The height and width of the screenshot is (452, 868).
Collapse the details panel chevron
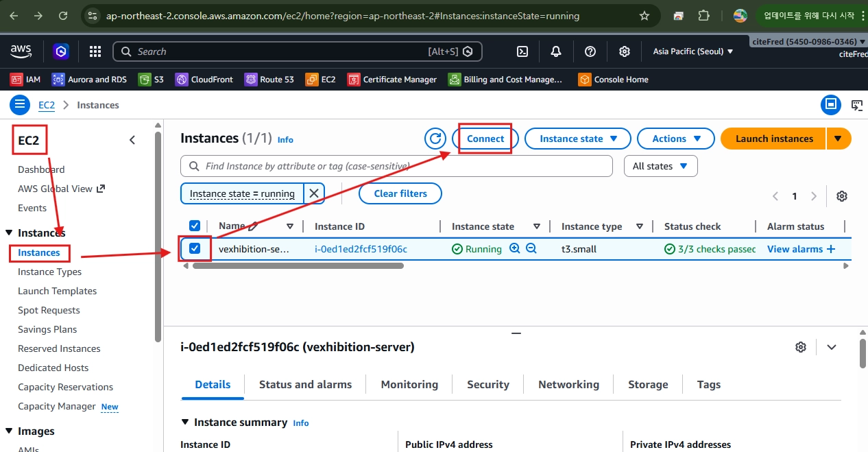pyautogui.click(x=832, y=347)
